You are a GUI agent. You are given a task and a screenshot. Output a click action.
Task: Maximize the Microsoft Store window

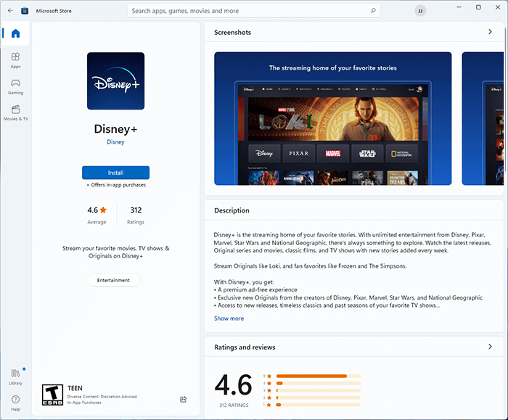pos(478,7)
